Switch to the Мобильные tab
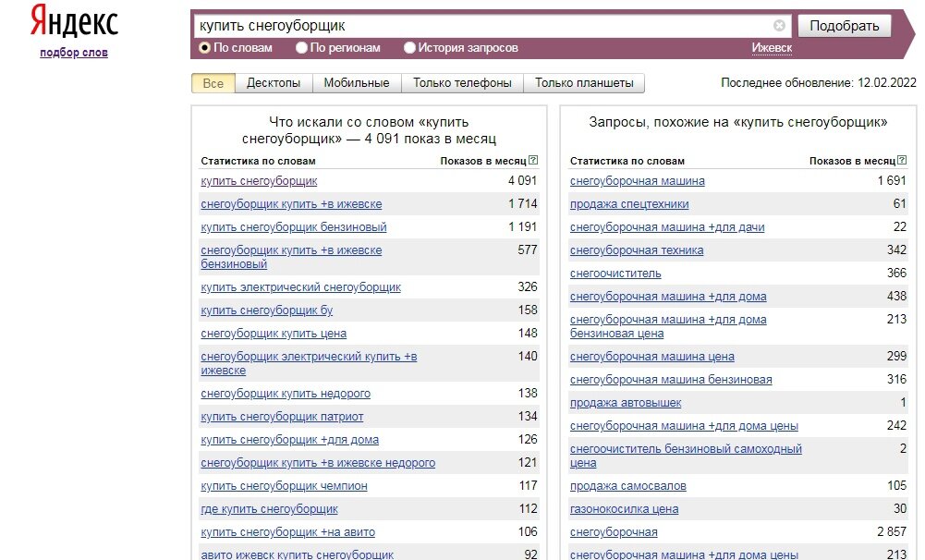This screenshot has width=925, height=560. coord(357,83)
